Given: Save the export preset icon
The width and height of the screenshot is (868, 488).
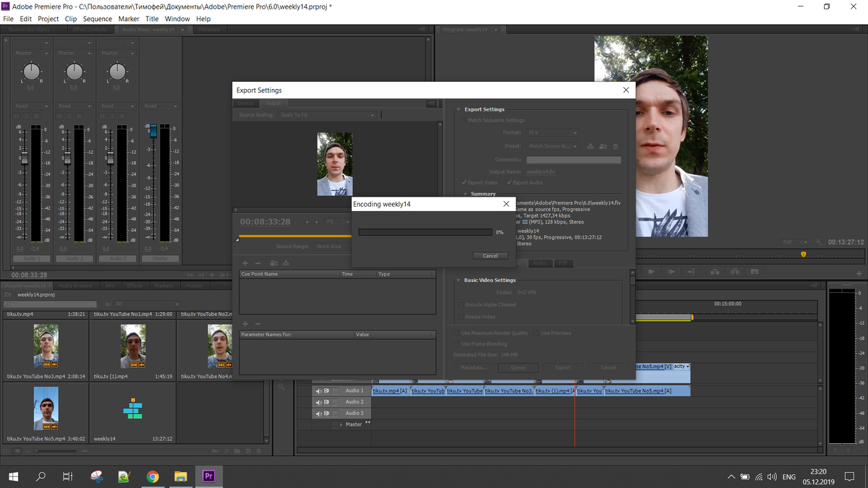Looking at the screenshot, I should (x=591, y=147).
